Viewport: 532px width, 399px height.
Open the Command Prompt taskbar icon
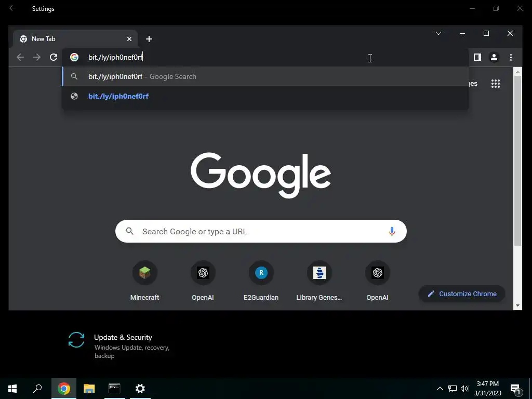(x=114, y=389)
